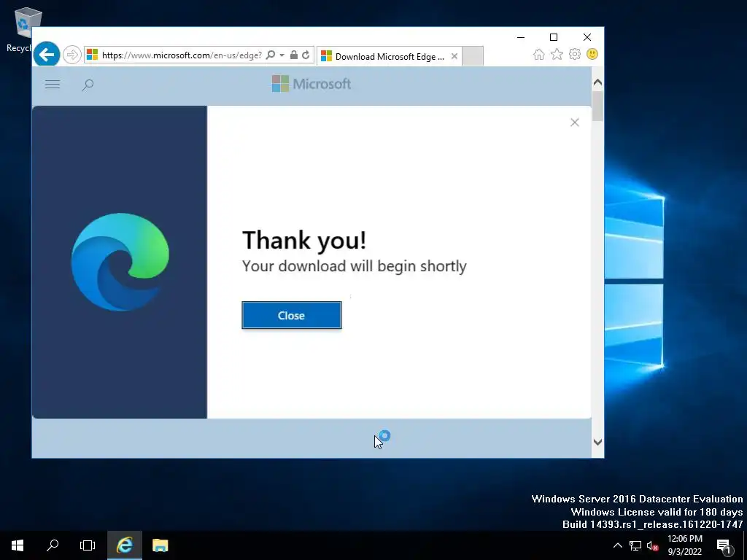Viewport: 747px width, 560px height.
Task: Maximize the Internet Explorer window
Action: click(554, 37)
